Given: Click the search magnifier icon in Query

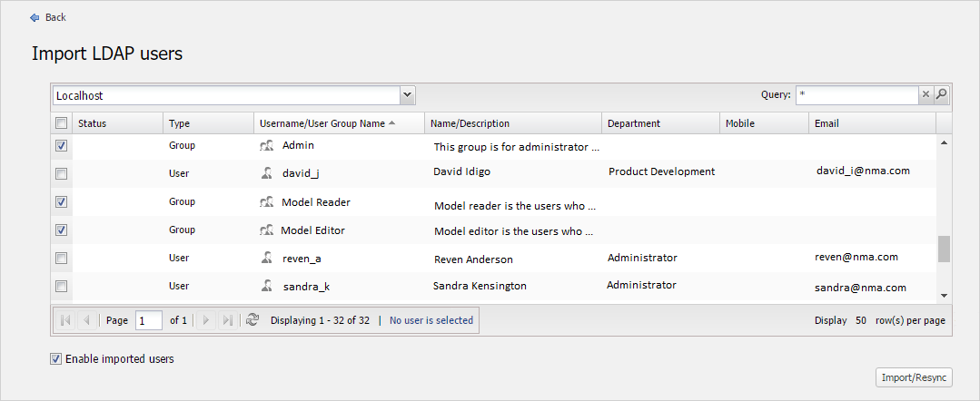Looking at the screenshot, I should tap(942, 94).
